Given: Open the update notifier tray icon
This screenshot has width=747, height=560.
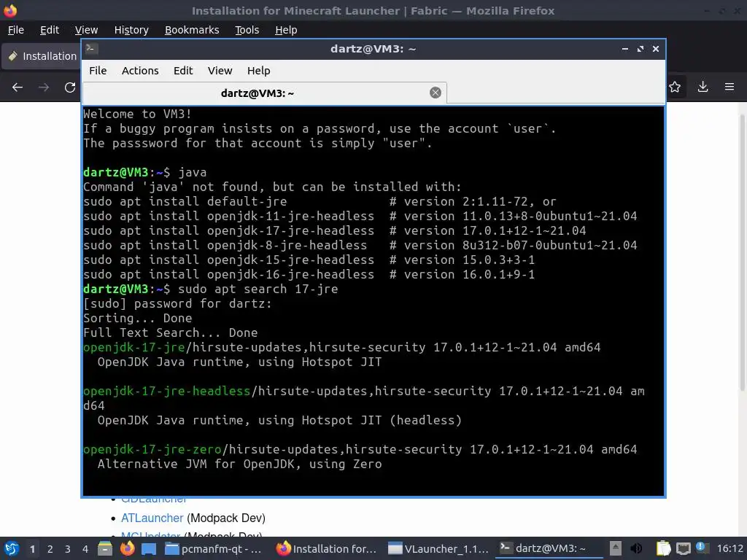Looking at the screenshot, I should pyautogui.click(x=701, y=548).
